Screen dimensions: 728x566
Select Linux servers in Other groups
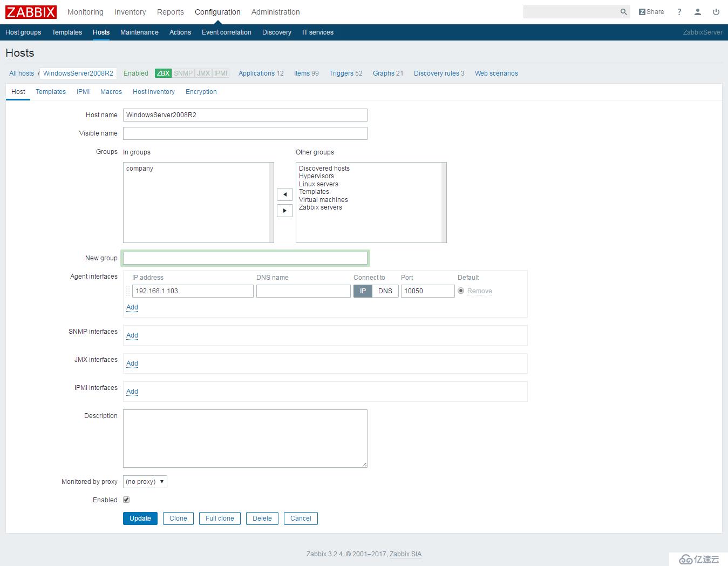318,184
